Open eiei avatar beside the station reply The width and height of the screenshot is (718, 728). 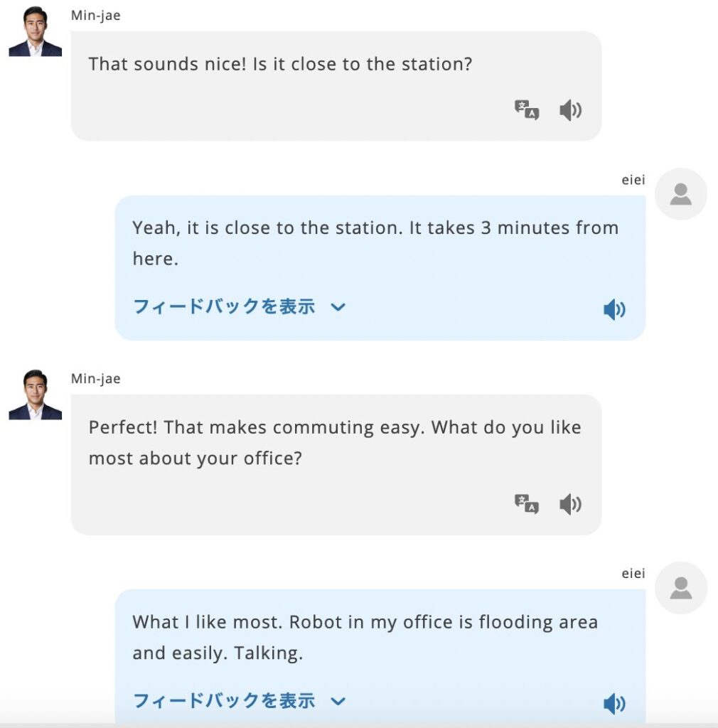[x=681, y=194]
